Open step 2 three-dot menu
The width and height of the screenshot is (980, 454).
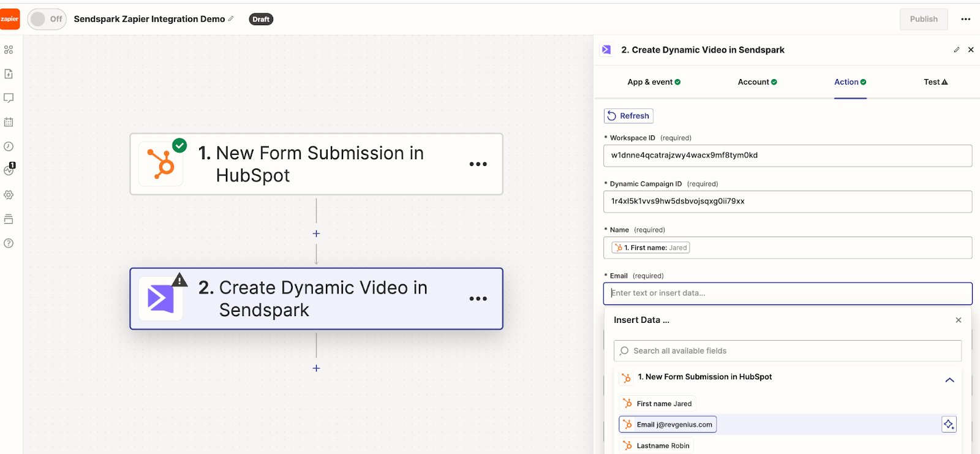click(x=478, y=299)
